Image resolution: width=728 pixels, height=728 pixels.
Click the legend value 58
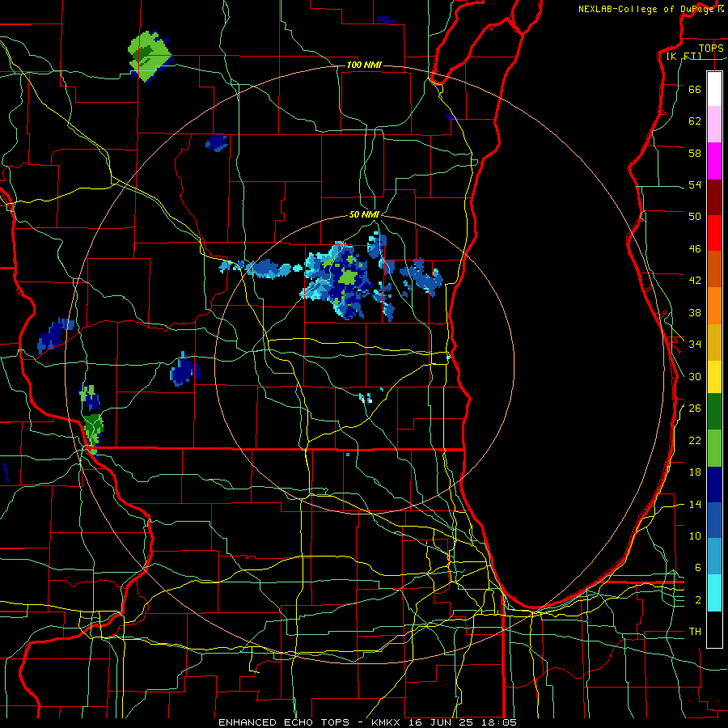click(x=695, y=153)
